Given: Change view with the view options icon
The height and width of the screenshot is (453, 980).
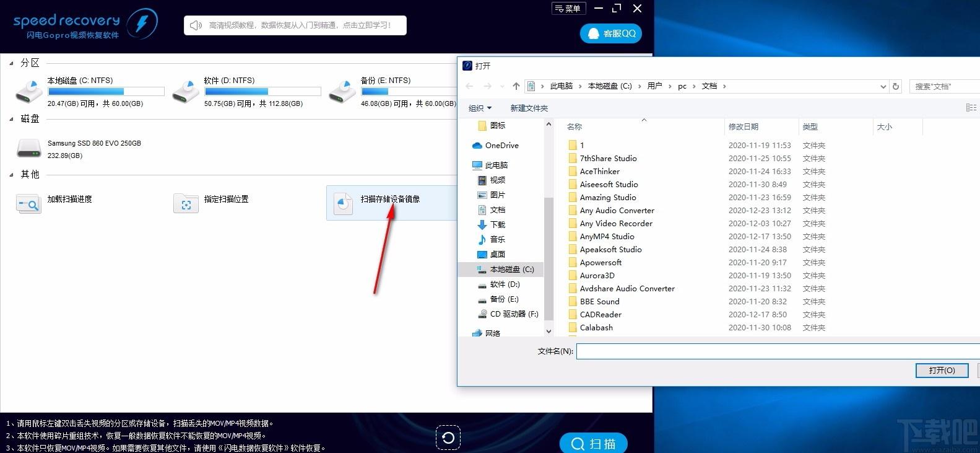Looking at the screenshot, I should (x=971, y=108).
